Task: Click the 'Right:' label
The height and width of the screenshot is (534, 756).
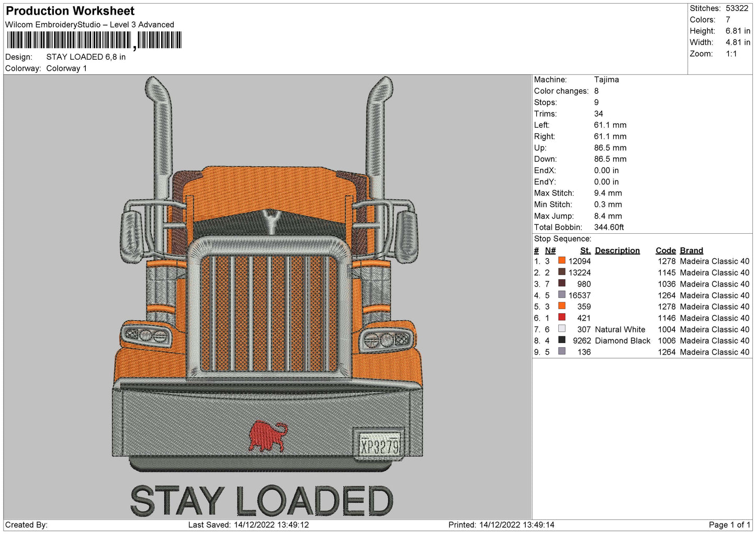Action: click(545, 137)
